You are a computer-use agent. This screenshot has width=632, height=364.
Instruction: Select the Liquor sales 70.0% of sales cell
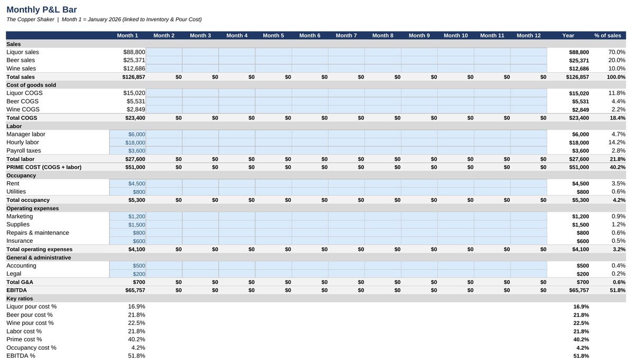click(608, 52)
